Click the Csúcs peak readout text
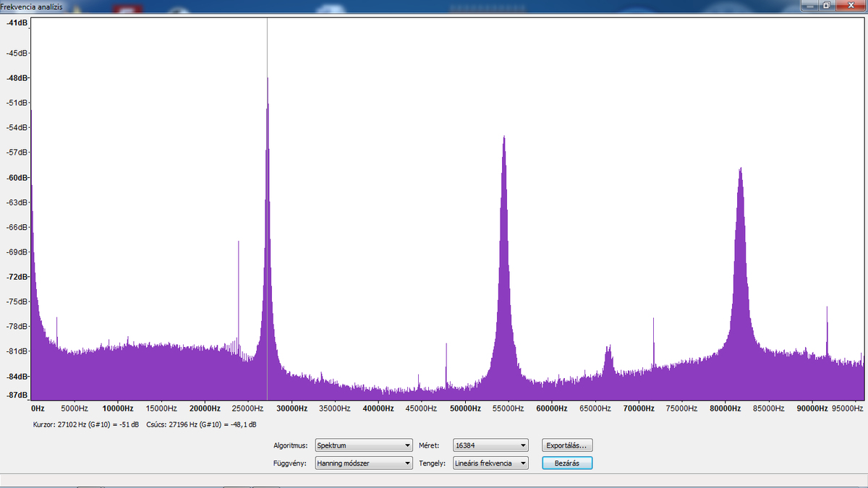The width and height of the screenshot is (868, 488). click(x=202, y=424)
